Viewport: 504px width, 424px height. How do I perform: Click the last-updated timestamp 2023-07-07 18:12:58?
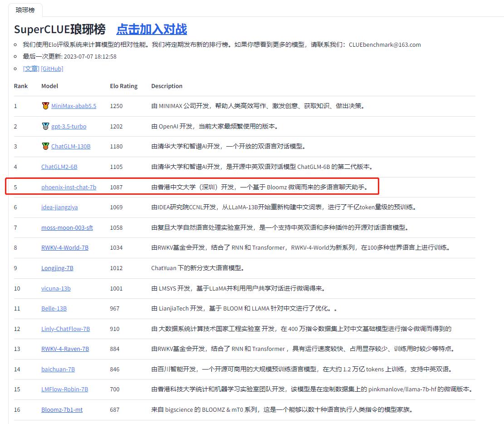[90, 57]
